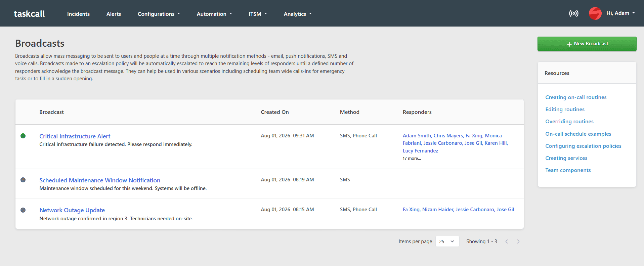Viewport: 644px width, 266px height.
Task: Click green status dot for Critical Infrastructure Alert
Action: coord(23,136)
